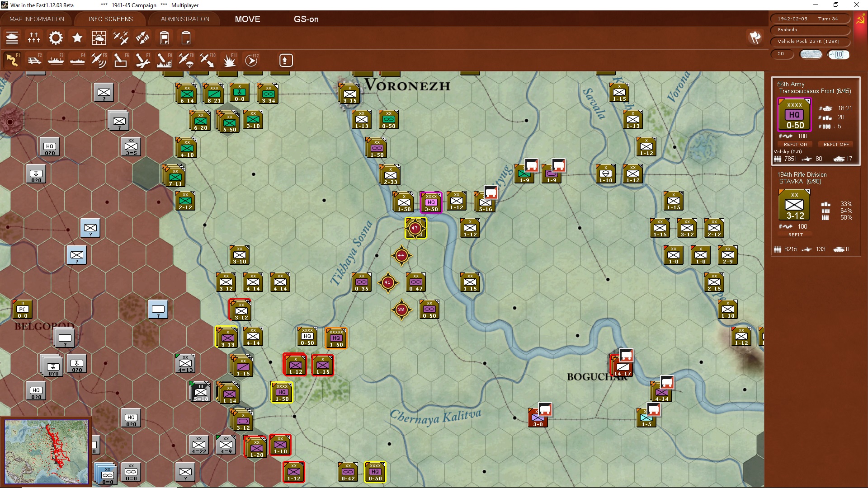Click the MOVE mode label

pos(247,19)
